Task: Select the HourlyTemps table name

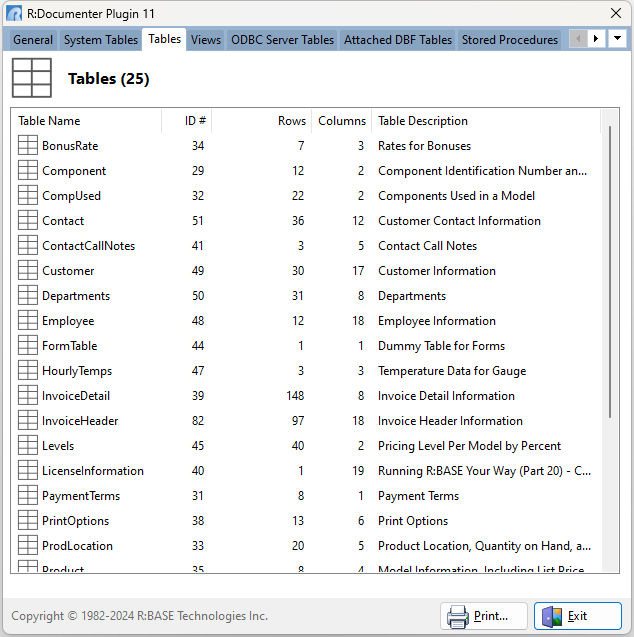Action: click(x=77, y=371)
